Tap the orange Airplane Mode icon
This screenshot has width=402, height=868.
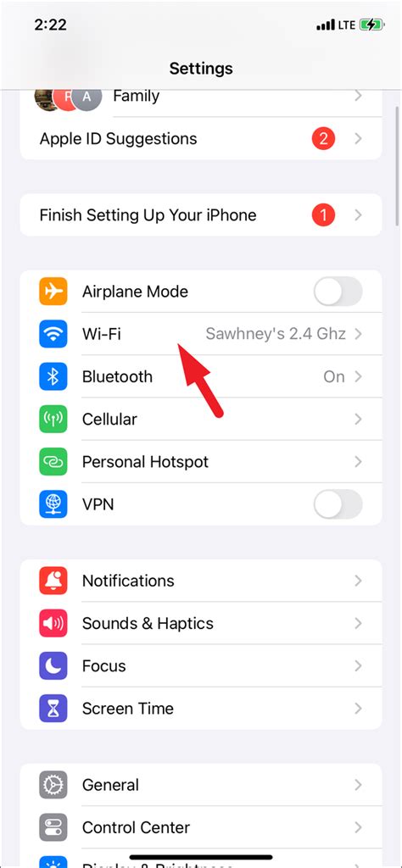[53, 292]
